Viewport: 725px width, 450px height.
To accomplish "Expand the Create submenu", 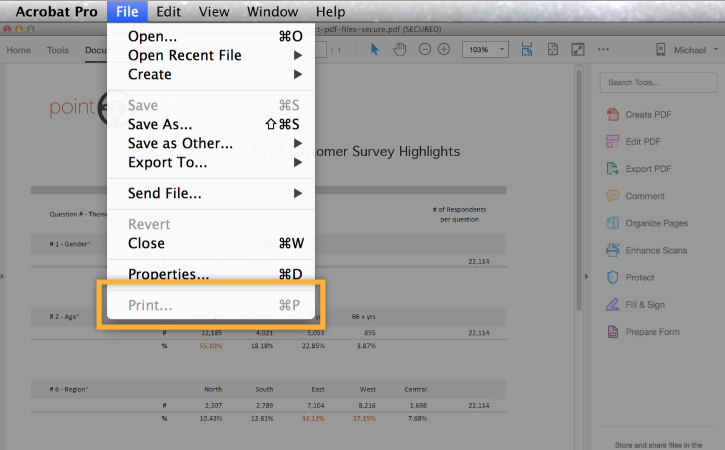I will click(211, 74).
